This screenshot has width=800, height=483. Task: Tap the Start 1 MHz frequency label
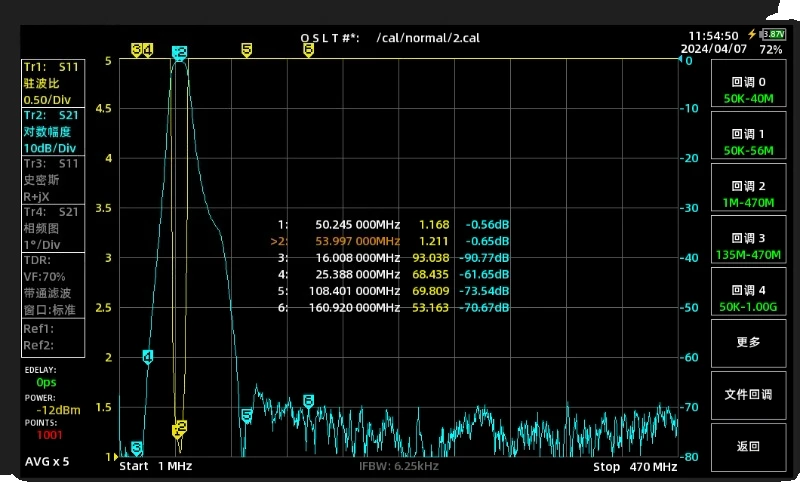pos(156,466)
